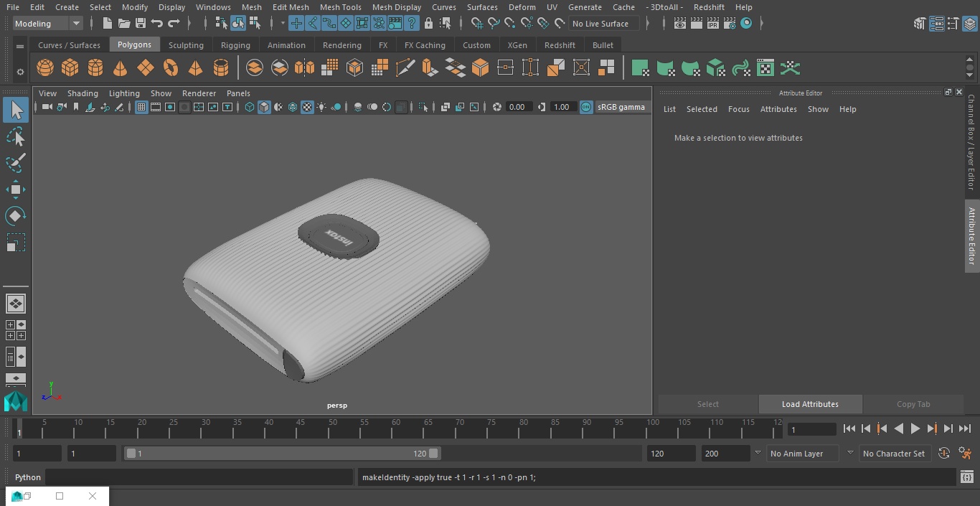980x506 pixels.
Task: Create a polygon pipe from shelf
Action: [221, 68]
